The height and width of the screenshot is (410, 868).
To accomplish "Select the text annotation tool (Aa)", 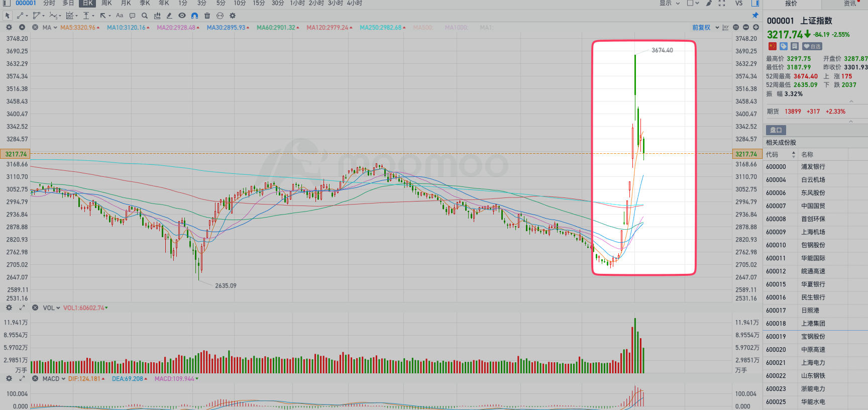I will point(120,16).
